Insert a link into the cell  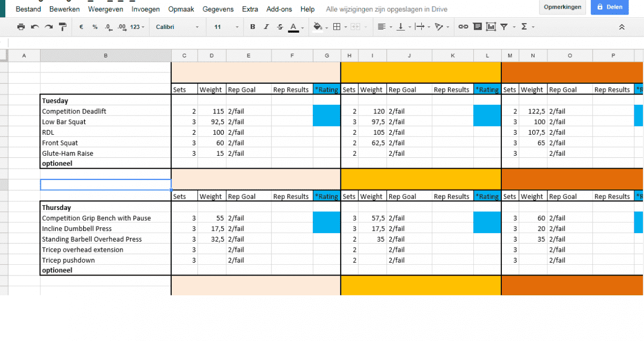tap(464, 26)
